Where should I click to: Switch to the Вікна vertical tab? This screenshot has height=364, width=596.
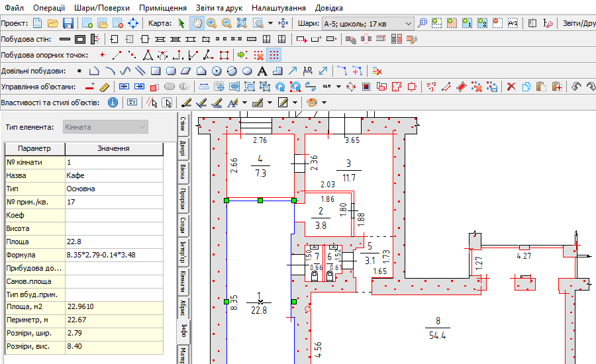[183, 172]
